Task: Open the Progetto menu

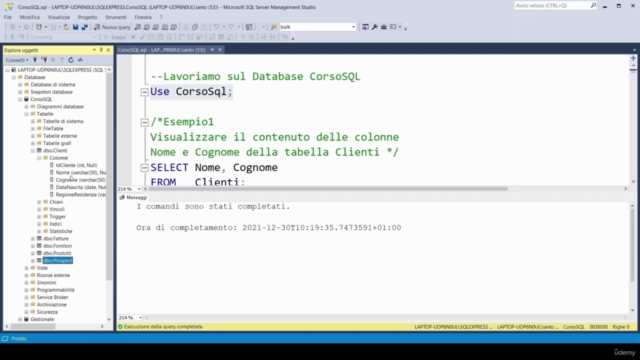Action: click(x=87, y=17)
